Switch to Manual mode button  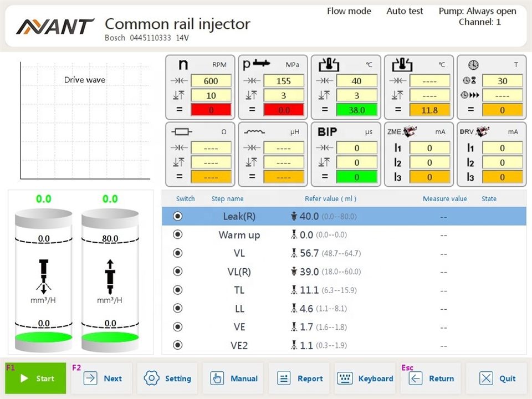pos(233,378)
